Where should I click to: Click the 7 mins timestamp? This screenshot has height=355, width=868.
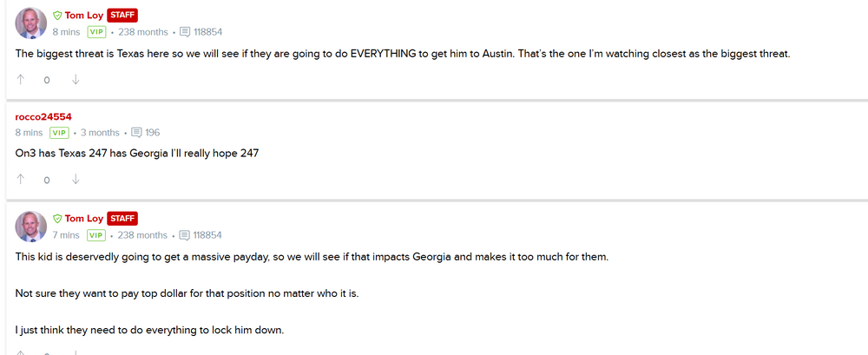click(x=65, y=235)
